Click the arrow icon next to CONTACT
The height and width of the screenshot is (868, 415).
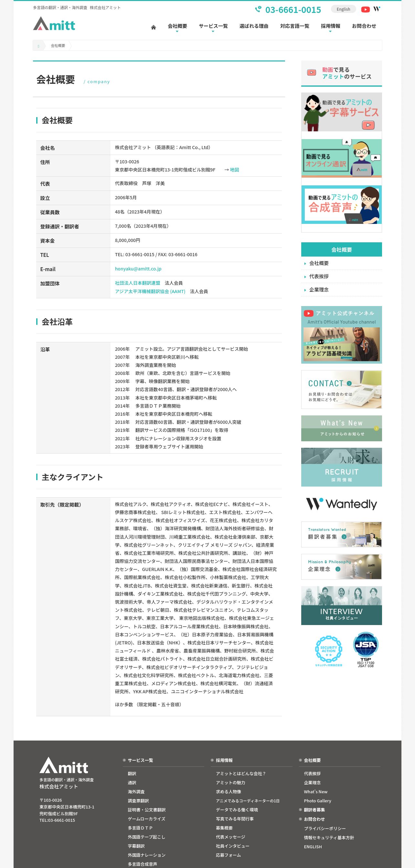point(349,383)
